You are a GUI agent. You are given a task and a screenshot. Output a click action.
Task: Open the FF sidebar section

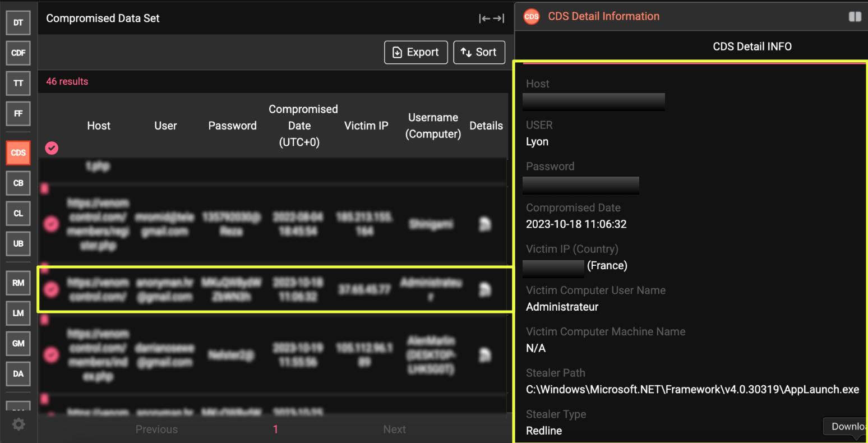point(18,113)
